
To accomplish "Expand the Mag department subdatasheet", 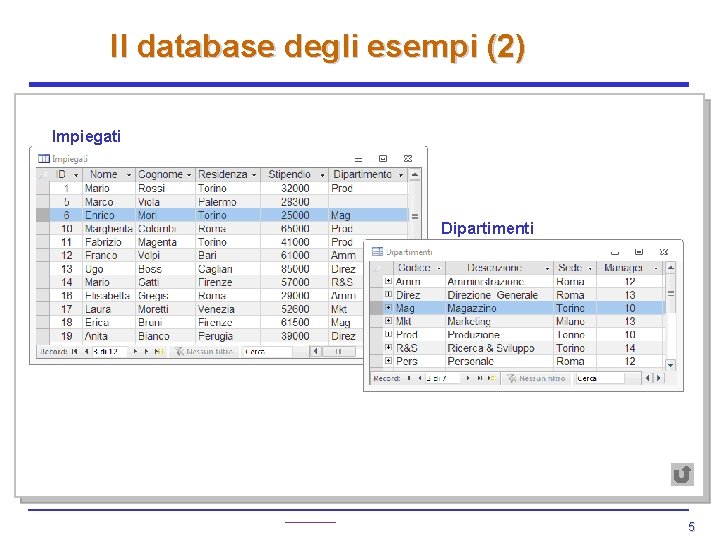I will (x=388, y=307).
